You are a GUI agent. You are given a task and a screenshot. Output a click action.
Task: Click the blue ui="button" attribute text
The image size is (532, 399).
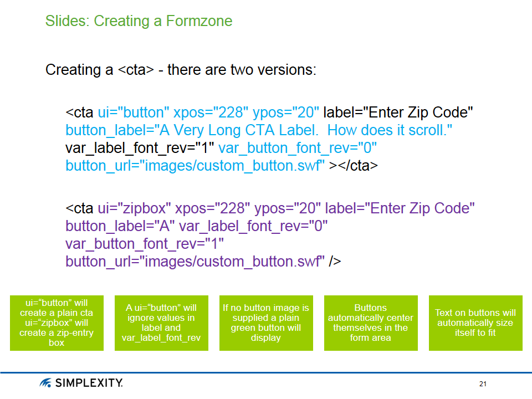click(134, 113)
